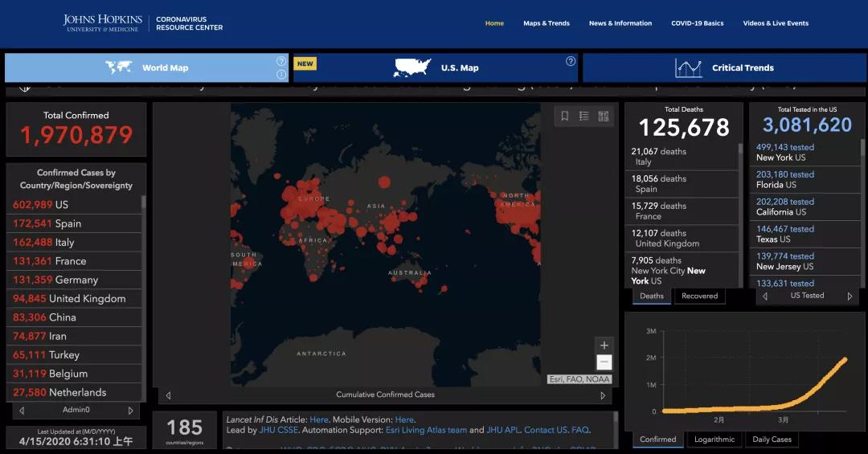Zoom out on the map with minus
This screenshot has width=868, height=454.
(x=604, y=362)
